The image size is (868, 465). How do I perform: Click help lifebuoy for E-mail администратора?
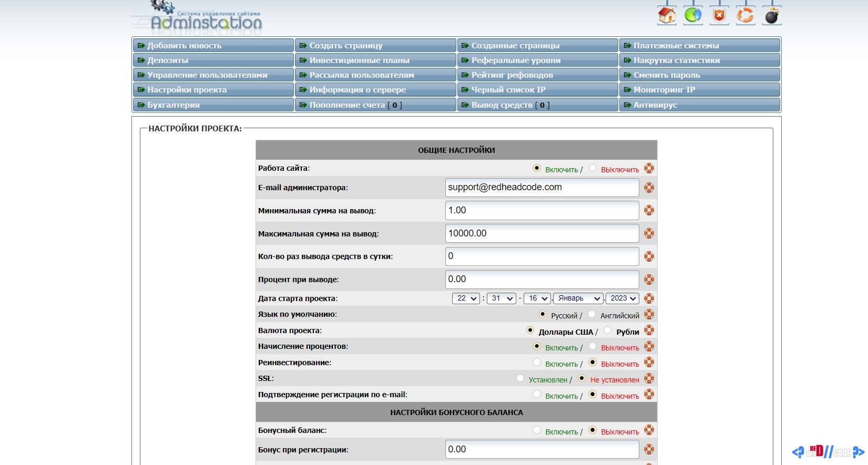[x=649, y=188]
